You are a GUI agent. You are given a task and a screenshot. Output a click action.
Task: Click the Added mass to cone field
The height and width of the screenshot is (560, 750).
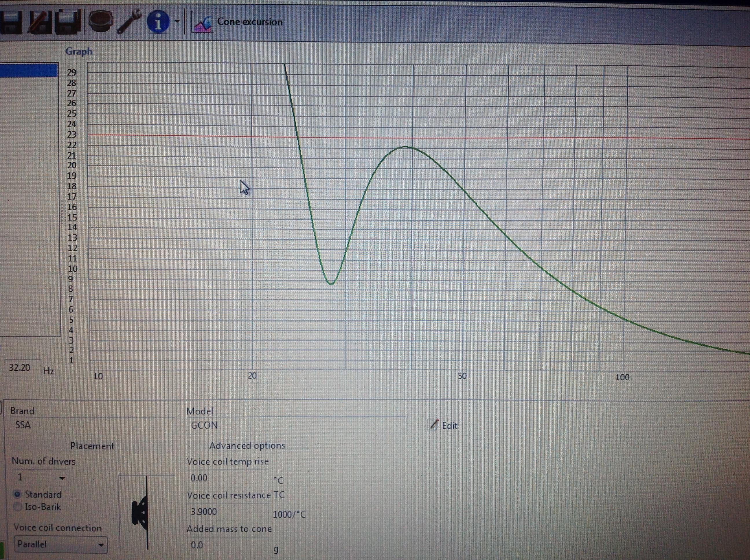point(228,546)
